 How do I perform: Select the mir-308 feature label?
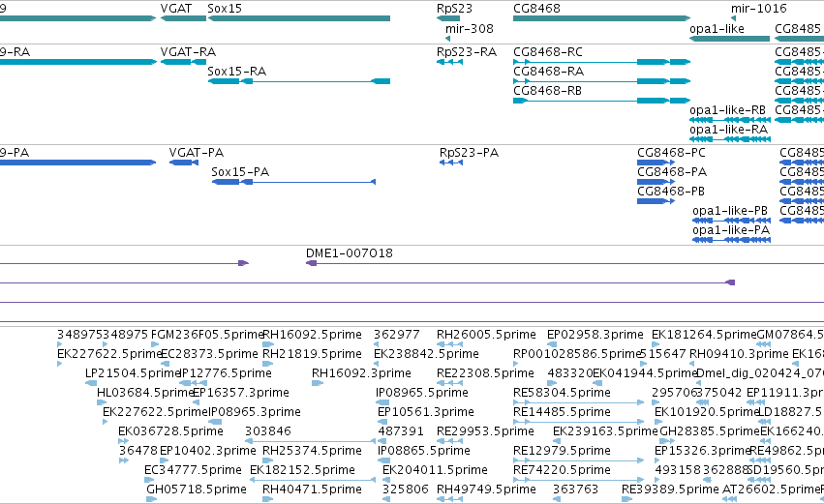(470, 28)
